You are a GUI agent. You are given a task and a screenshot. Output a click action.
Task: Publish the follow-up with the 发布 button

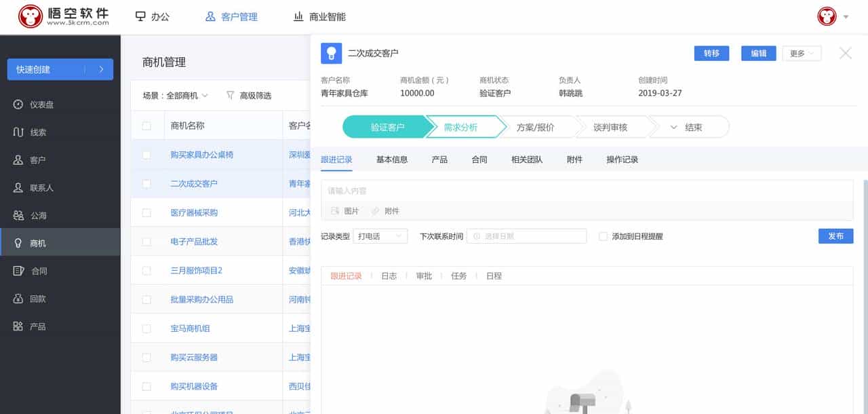tap(835, 236)
